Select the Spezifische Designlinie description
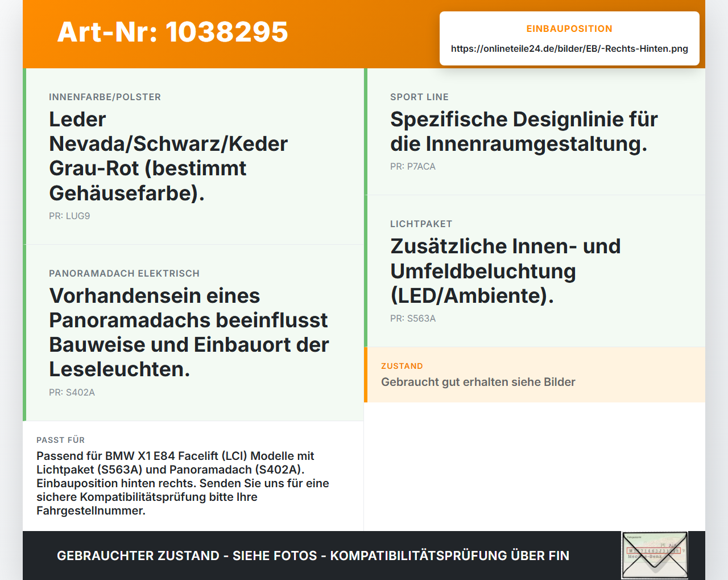Screen dimensions: 728x580 [x=524, y=131]
